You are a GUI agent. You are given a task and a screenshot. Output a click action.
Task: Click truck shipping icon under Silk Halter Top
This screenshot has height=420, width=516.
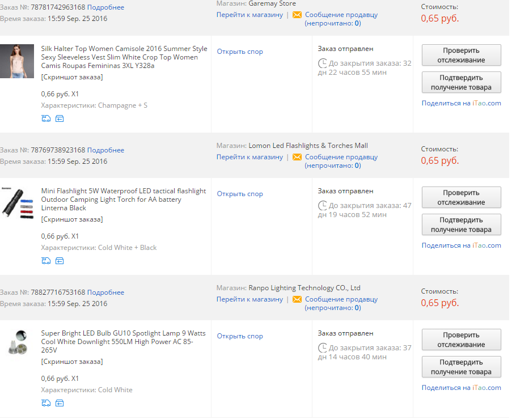pos(46,118)
